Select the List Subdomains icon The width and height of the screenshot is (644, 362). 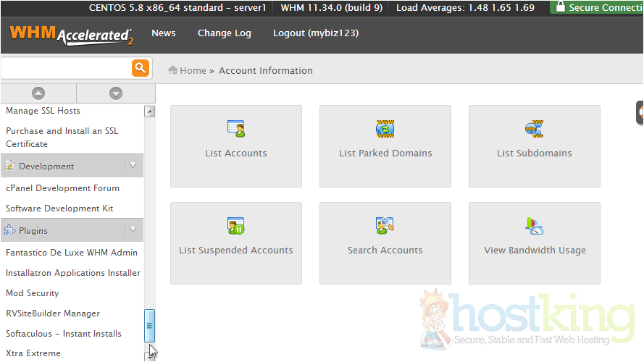coord(535,129)
